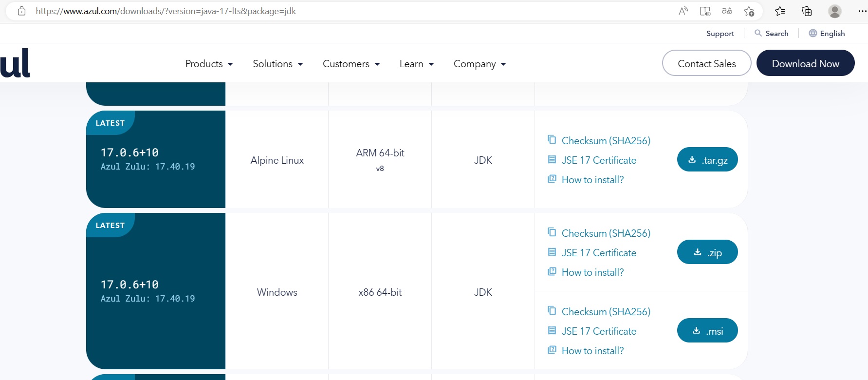Image resolution: width=868 pixels, height=380 pixels.
Task: Open JSE 17 Certificate for Alpine Linux
Action: click(599, 160)
